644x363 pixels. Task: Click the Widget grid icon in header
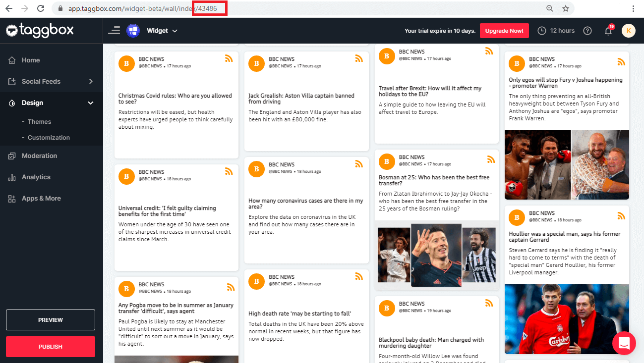point(133,31)
